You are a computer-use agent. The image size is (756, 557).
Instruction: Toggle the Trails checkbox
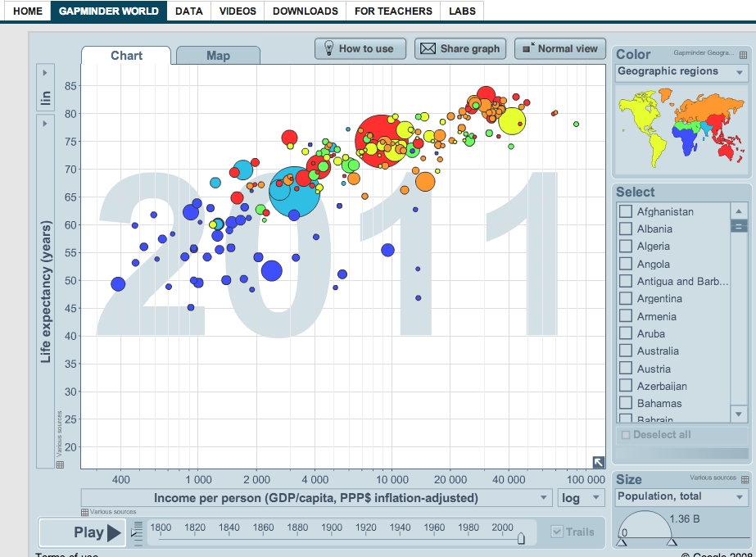(557, 532)
